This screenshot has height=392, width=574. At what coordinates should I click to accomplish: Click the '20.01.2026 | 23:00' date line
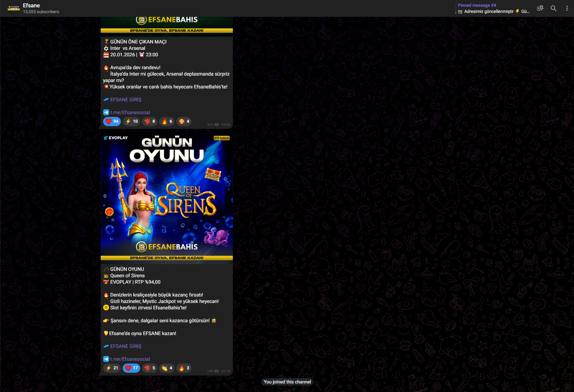pyautogui.click(x=134, y=55)
